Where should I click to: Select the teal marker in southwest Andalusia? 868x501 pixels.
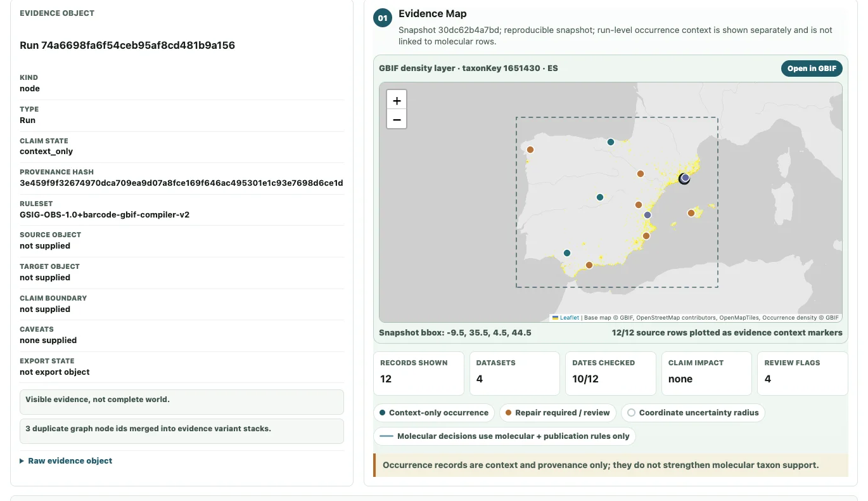pos(567,253)
